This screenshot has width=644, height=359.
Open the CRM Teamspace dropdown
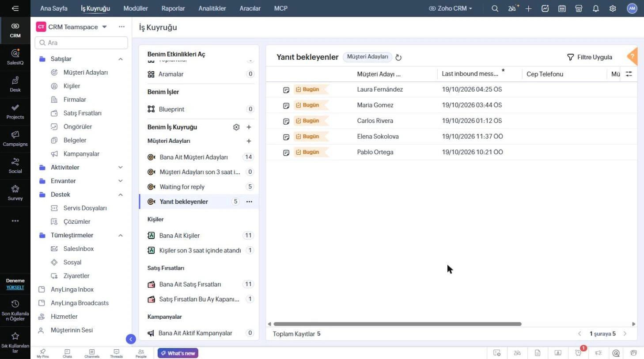point(105,27)
